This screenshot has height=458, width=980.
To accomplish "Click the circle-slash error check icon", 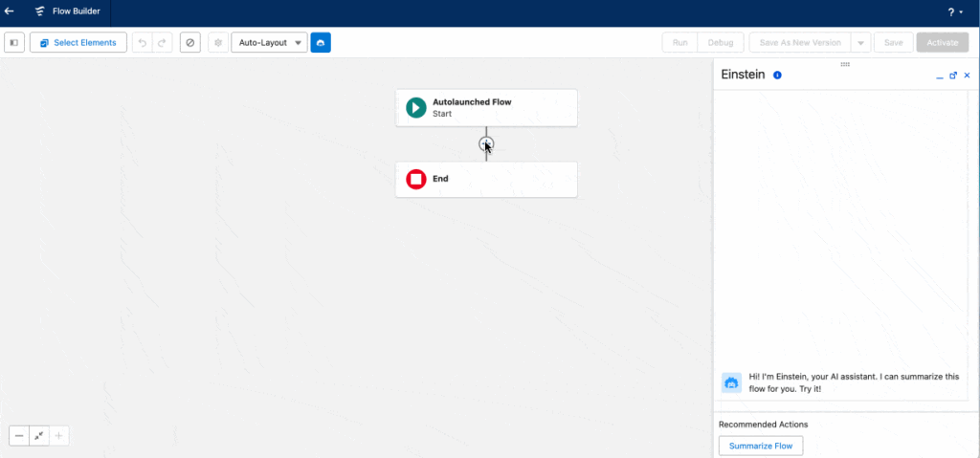I will pos(190,43).
